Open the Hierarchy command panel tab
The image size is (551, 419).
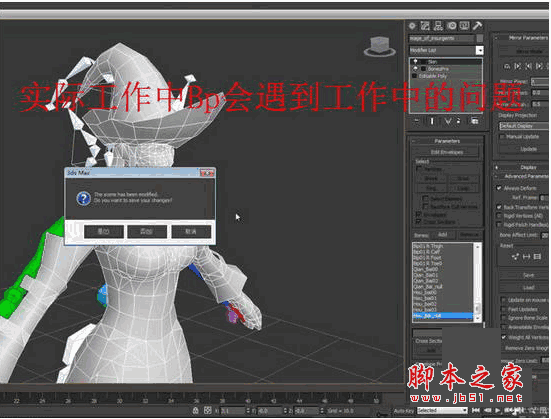point(438,26)
